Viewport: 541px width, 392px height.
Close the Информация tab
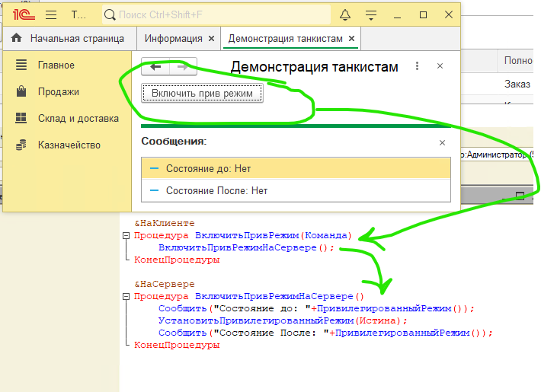pyautogui.click(x=212, y=39)
